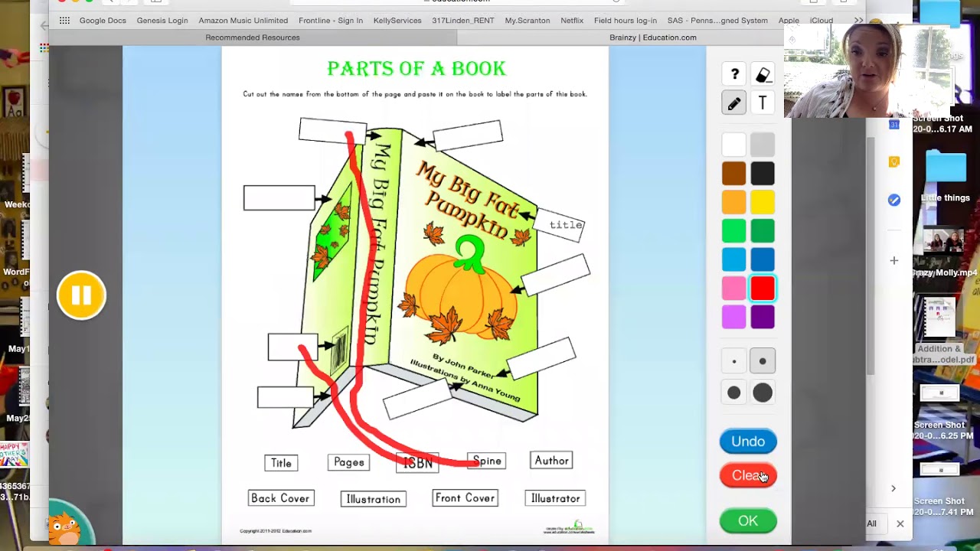Image resolution: width=980 pixels, height=551 pixels.
Task: Pick the dark green color swatch
Action: [763, 231]
